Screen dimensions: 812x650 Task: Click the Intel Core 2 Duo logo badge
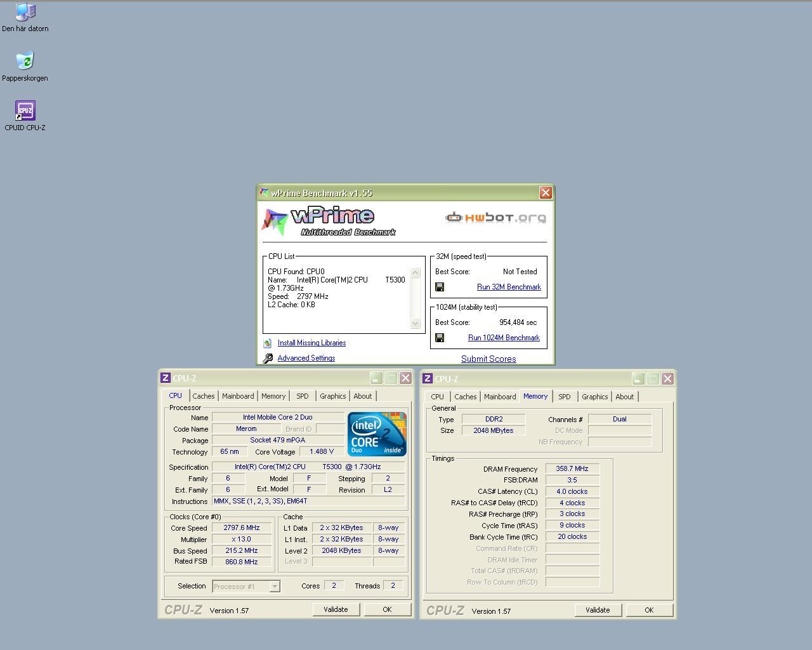pyautogui.click(x=377, y=434)
